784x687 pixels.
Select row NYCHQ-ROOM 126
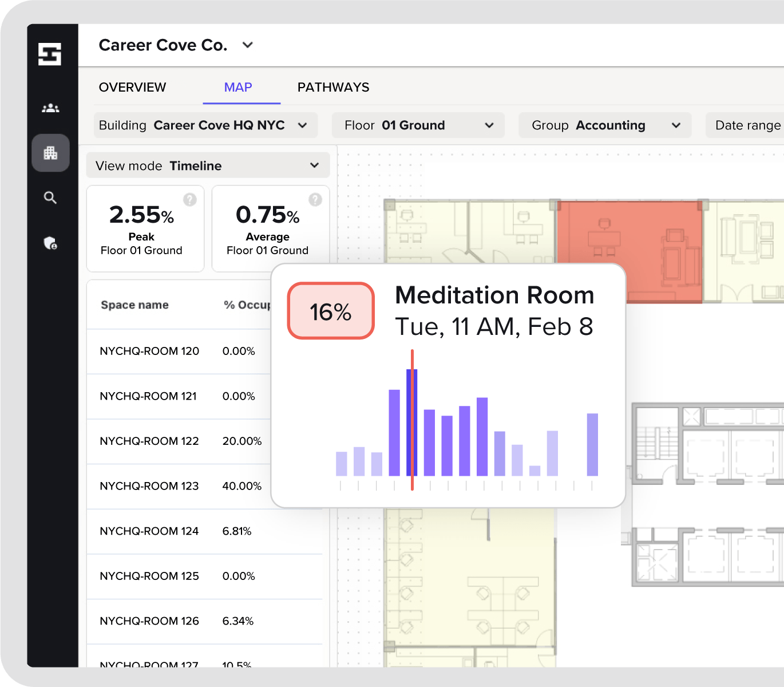pyautogui.click(x=205, y=622)
